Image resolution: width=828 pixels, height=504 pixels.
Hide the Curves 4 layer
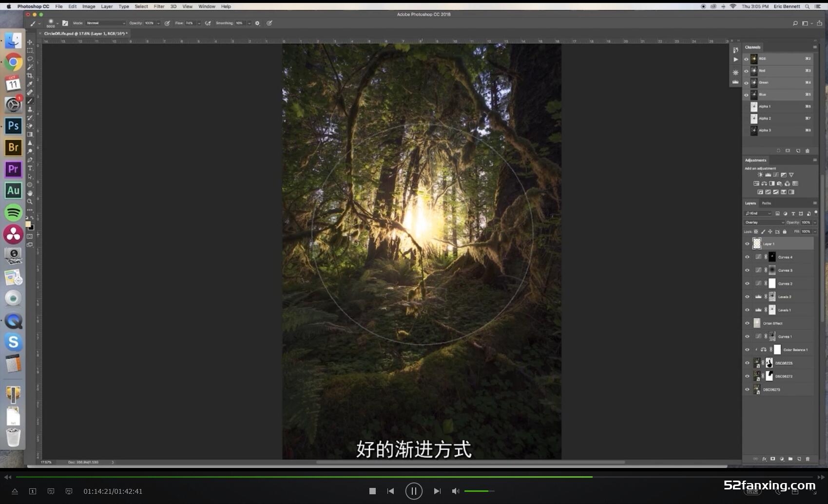click(x=747, y=257)
